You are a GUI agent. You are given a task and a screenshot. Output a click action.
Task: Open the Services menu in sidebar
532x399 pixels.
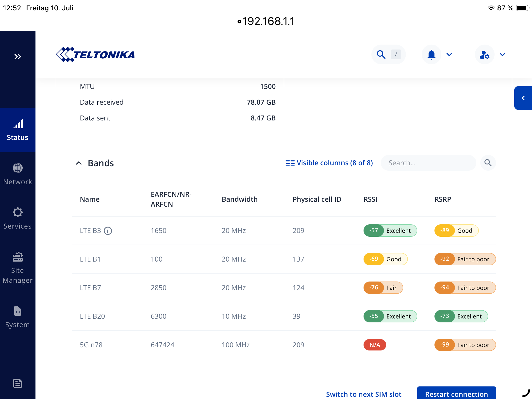pyautogui.click(x=17, y=218)
